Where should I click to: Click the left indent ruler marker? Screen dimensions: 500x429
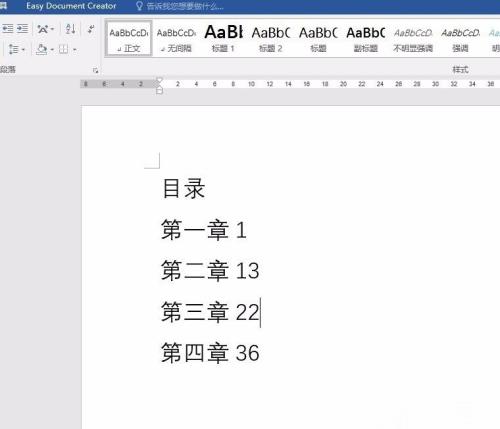[159, 91]
